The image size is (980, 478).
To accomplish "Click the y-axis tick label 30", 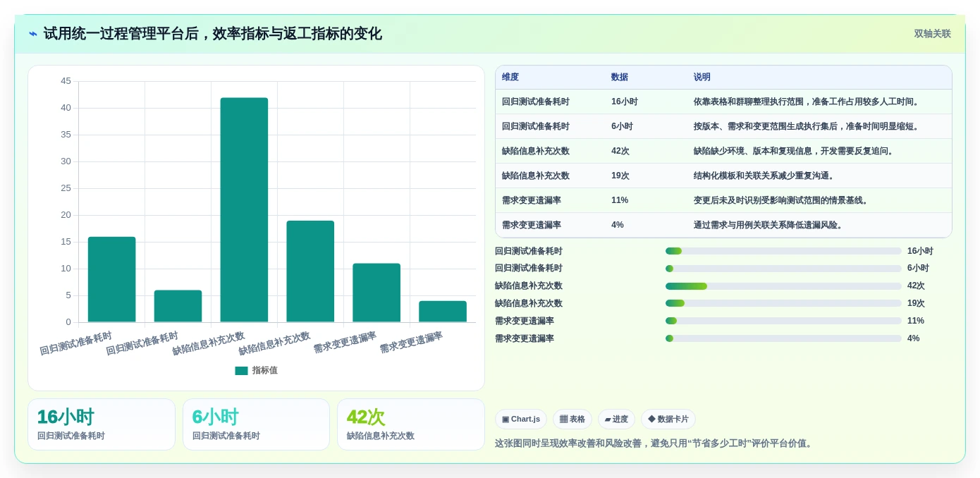I will tap(66, 161).
